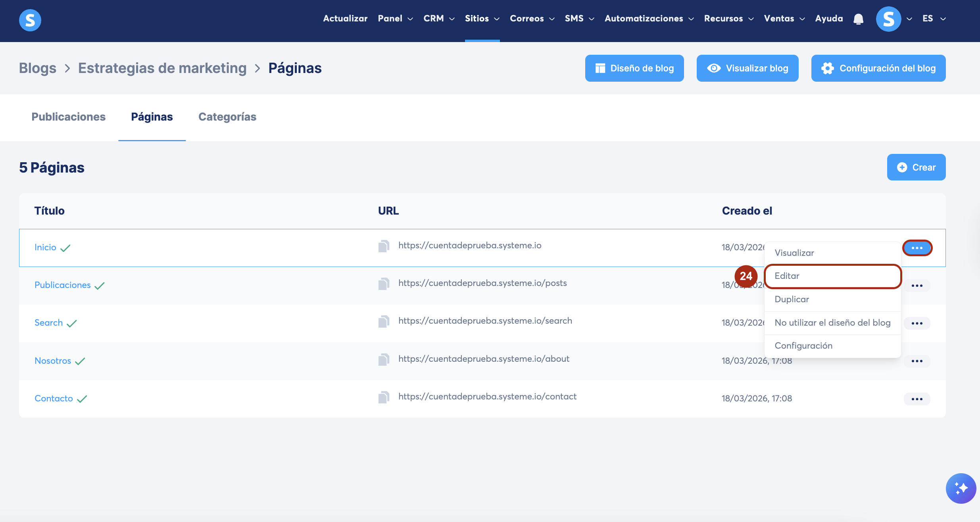
Task: Click the Systeme.io logo icon
Action: pyautogui.click(x=30, y=20)
